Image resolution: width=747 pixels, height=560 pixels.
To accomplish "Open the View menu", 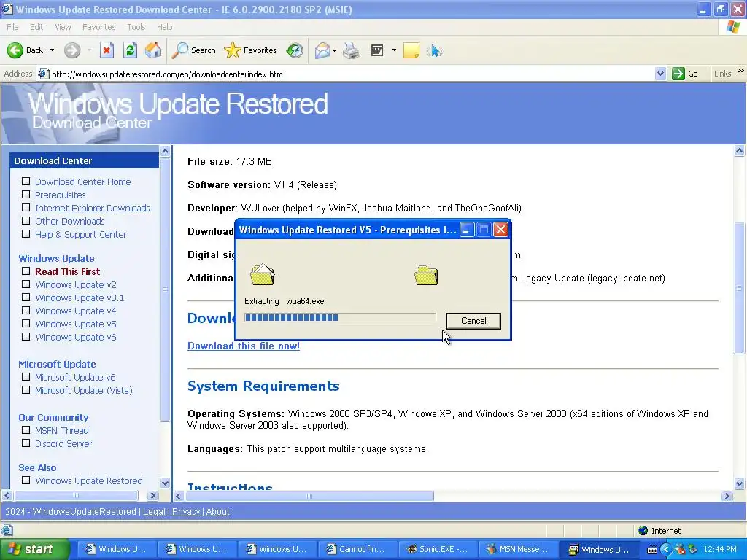I will 63,27.
